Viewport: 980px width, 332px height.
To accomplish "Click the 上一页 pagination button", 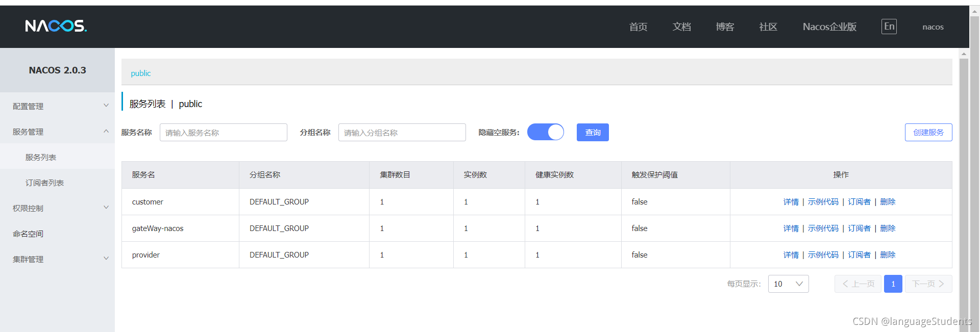I will point(858,284).
